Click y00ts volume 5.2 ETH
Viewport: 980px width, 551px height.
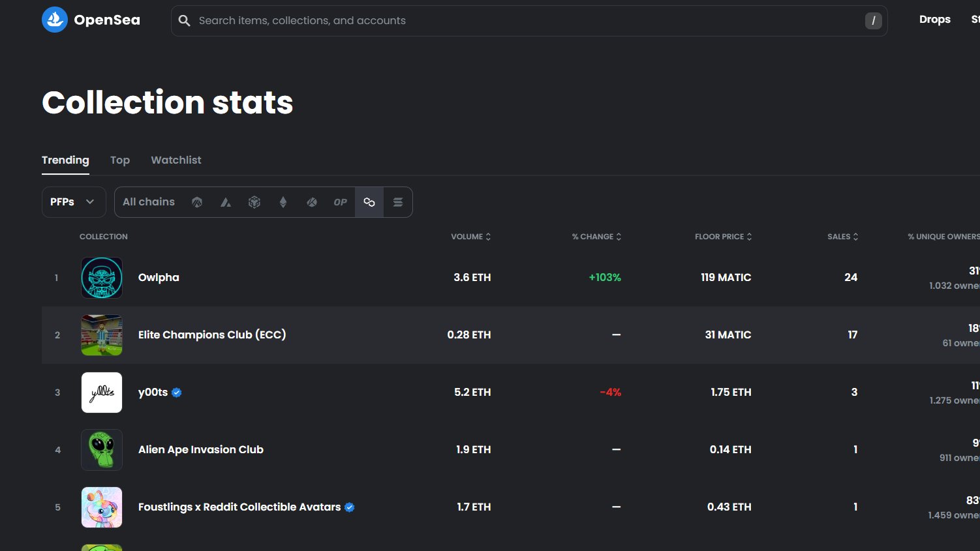[x=472, y=393]
